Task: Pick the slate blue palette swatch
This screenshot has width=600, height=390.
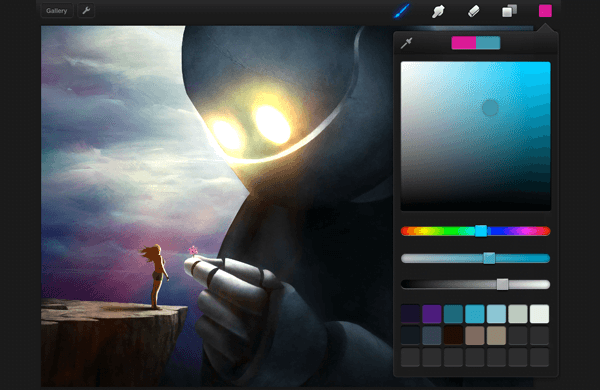Action: [x=432, y=335]
